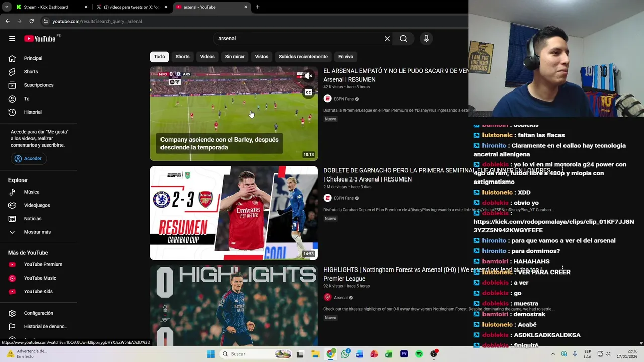The image size is (644, 362).
Task: Switch to the videos para tweets tab
Action: click(132, 7)
